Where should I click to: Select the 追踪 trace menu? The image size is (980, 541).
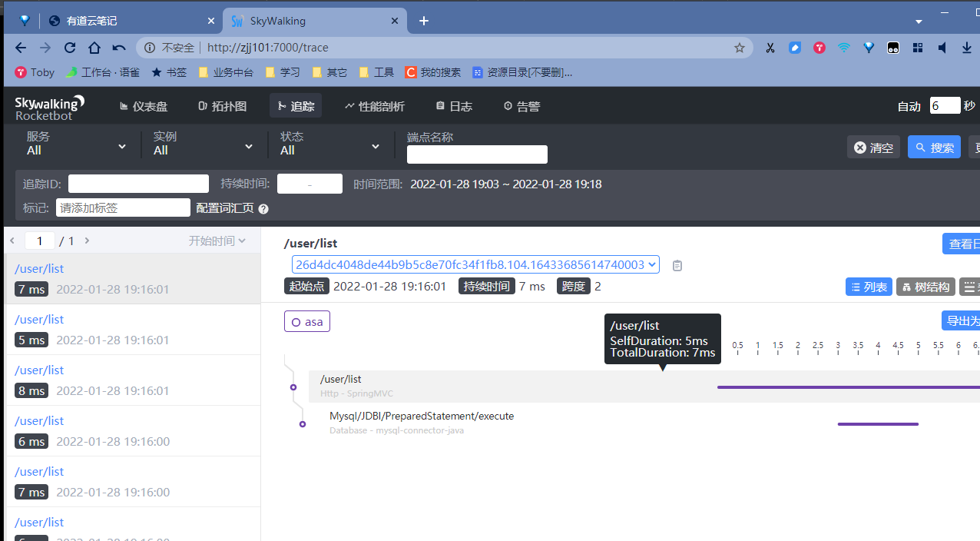[x=296, y=106]
